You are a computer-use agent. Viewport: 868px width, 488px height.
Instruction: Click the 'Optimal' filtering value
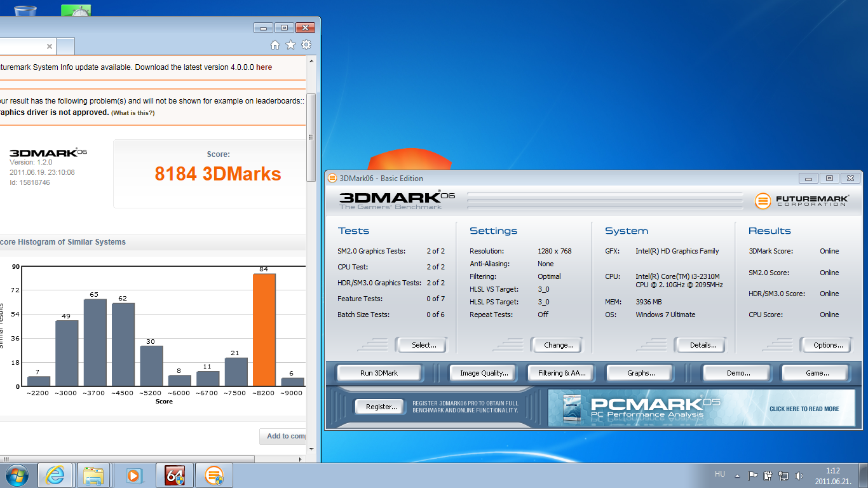[549, 276]
